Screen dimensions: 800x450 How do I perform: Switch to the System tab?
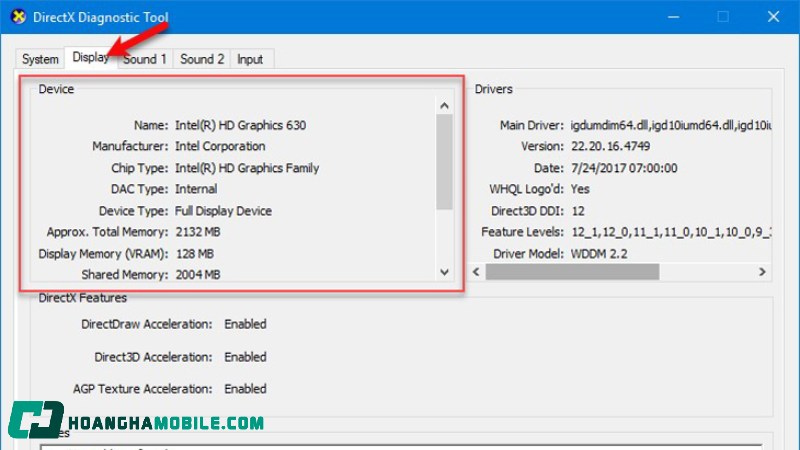pos(40,59)
